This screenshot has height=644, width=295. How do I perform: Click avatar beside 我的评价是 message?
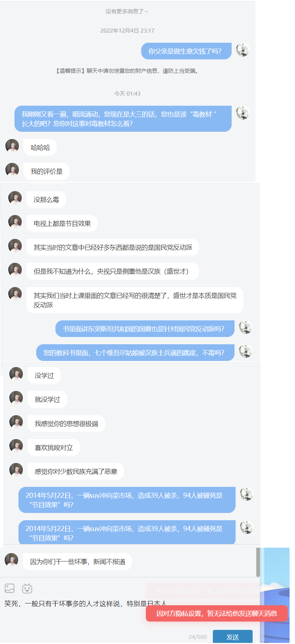[x=12, y=170]
